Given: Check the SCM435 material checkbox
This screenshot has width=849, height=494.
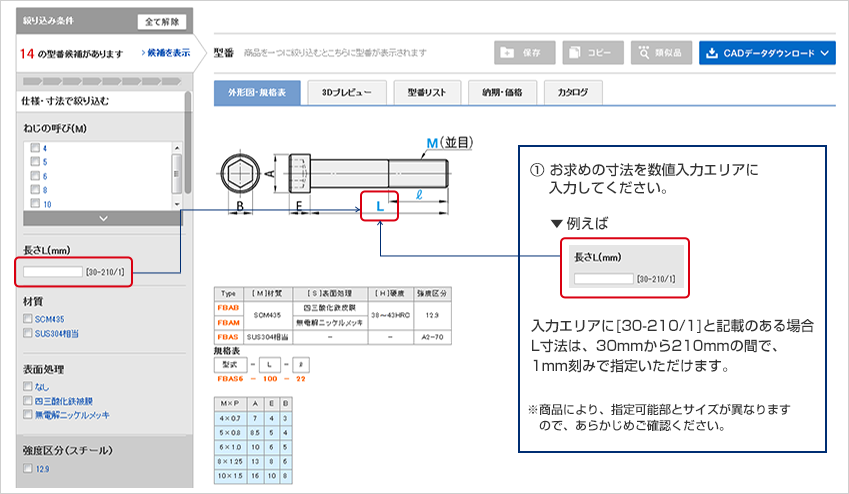Looking at the screenshot, I should 28,318.
